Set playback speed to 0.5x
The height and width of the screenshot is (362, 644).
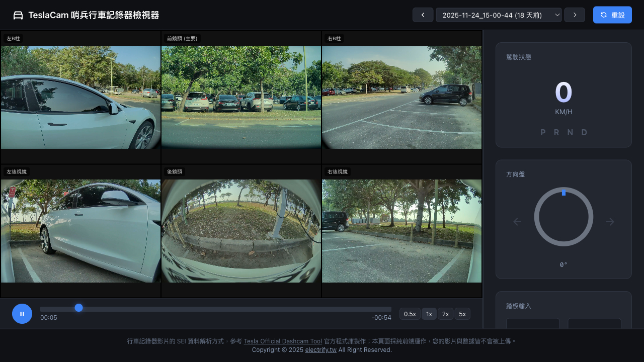[410, 314]
